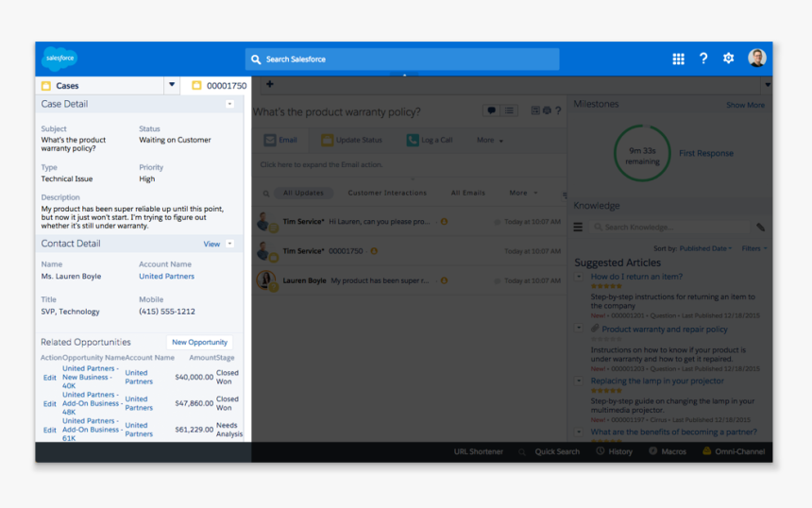Select the Log a Call action
812x508 pixels.
430,140
